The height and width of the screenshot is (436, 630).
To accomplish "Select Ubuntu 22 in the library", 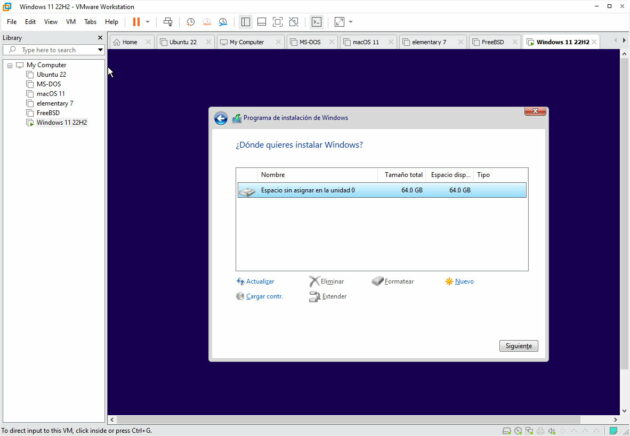I will [51, 75].
